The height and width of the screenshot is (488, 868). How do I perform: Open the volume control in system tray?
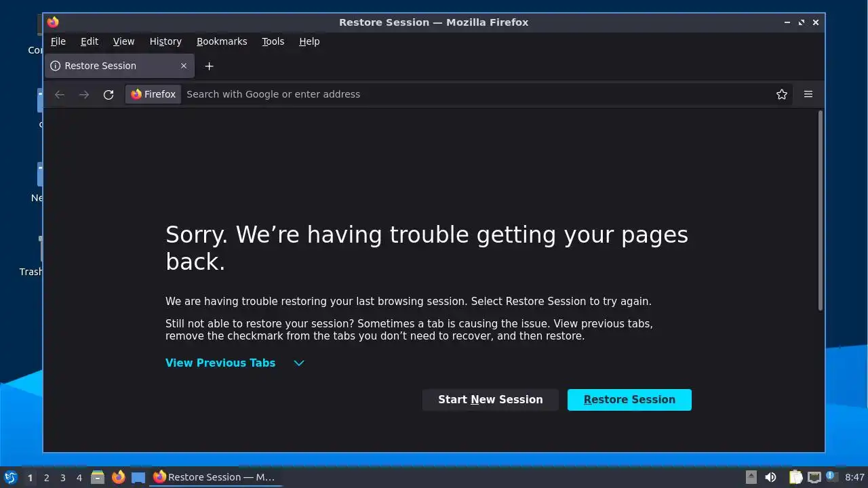click(x=770, y=477)
